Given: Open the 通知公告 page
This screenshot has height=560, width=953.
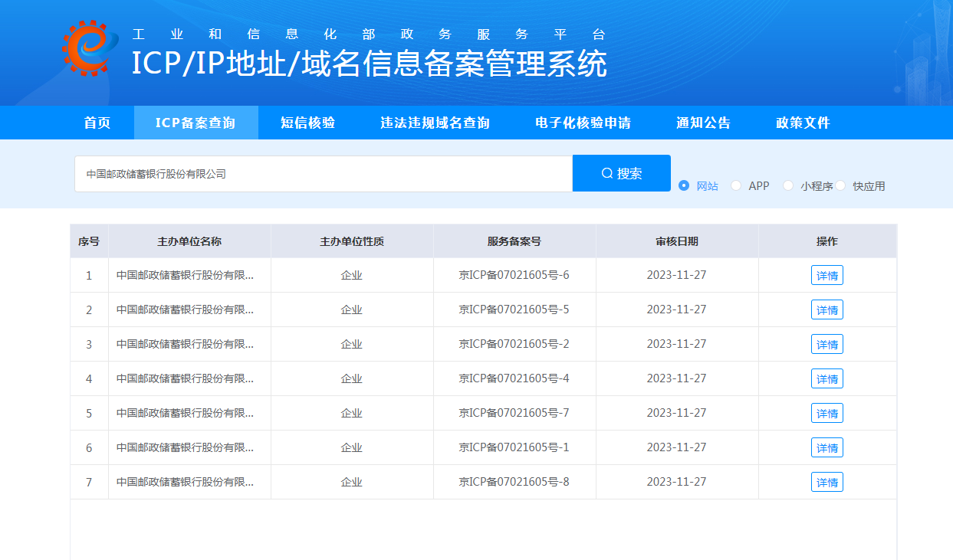Looking at the screenshot, I should click(703, 122).
